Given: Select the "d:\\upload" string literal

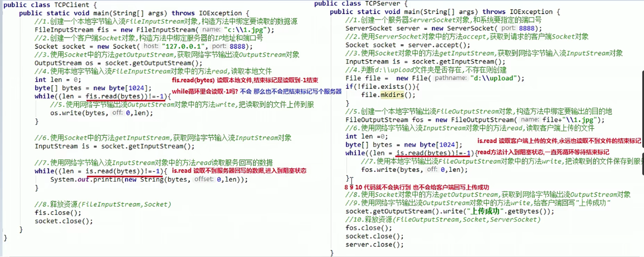Looking at the screenshot, I should pyautogui.click(x=493, y=79).
